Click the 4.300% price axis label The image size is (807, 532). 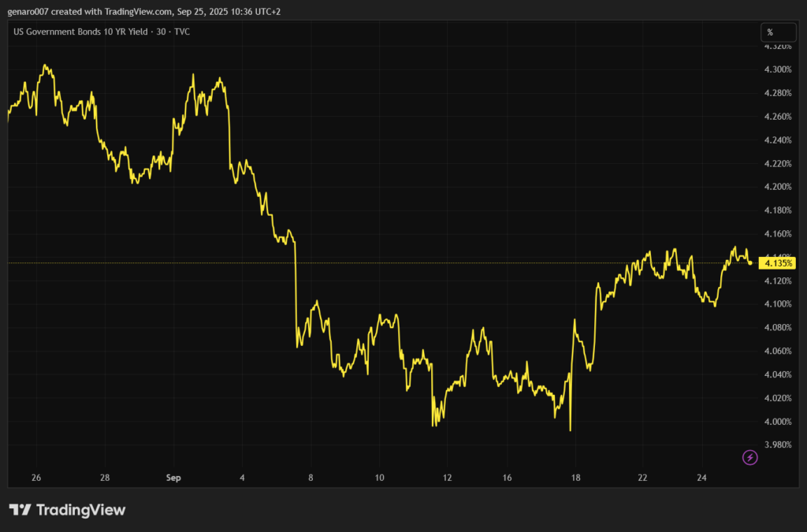coord(776,69)
